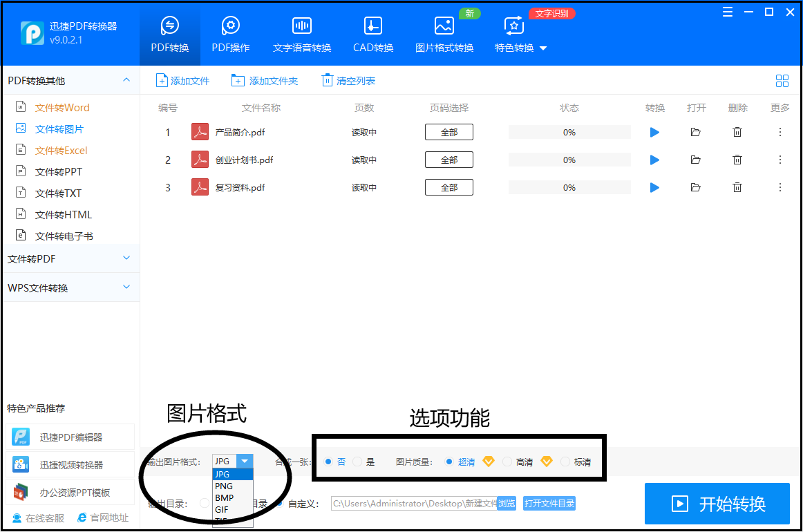Click the 开始转换 button
Screen dimensions: 803x532
(x=717, y=504)
